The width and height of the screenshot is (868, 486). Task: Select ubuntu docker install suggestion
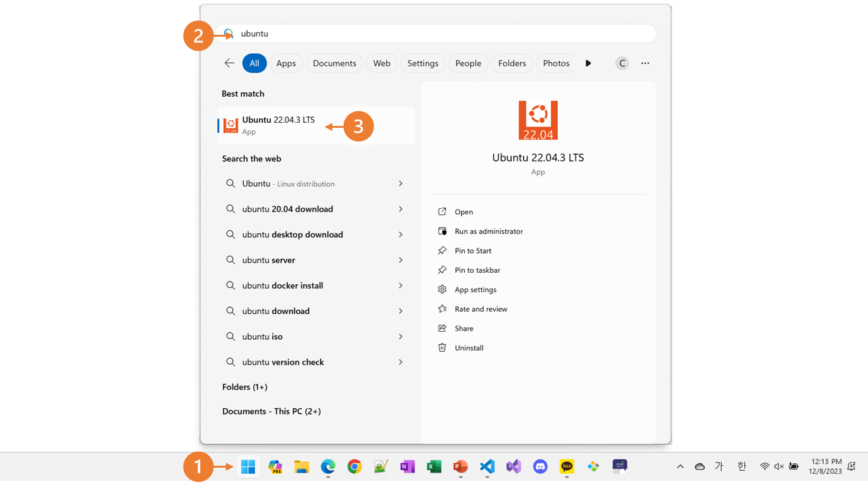[x=316, y=285]
